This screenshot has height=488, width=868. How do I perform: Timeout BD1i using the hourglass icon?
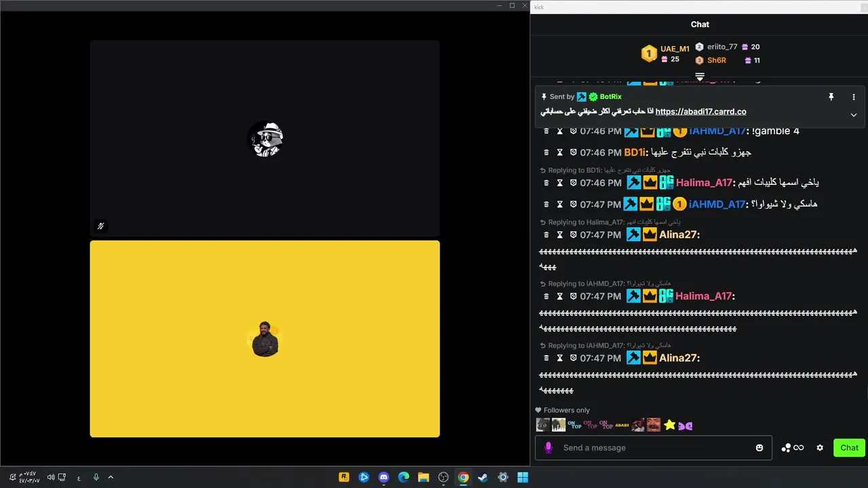[x=559, y=152]
